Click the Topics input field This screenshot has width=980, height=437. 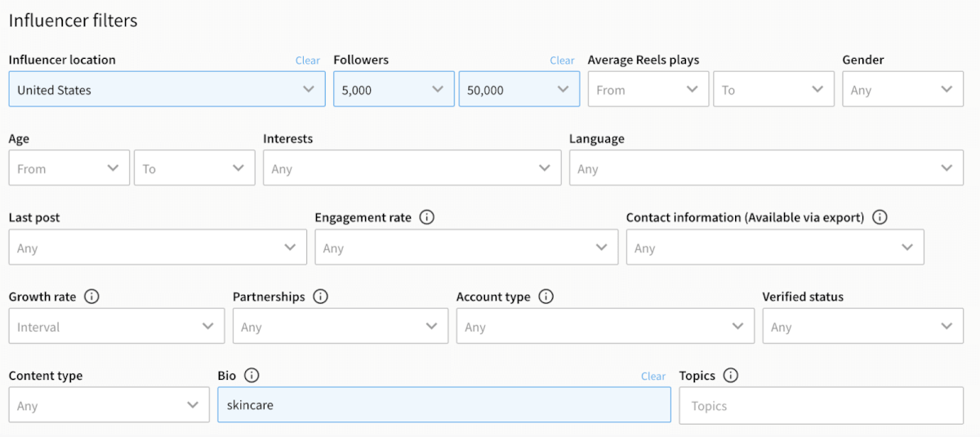[x=821, y=405]
